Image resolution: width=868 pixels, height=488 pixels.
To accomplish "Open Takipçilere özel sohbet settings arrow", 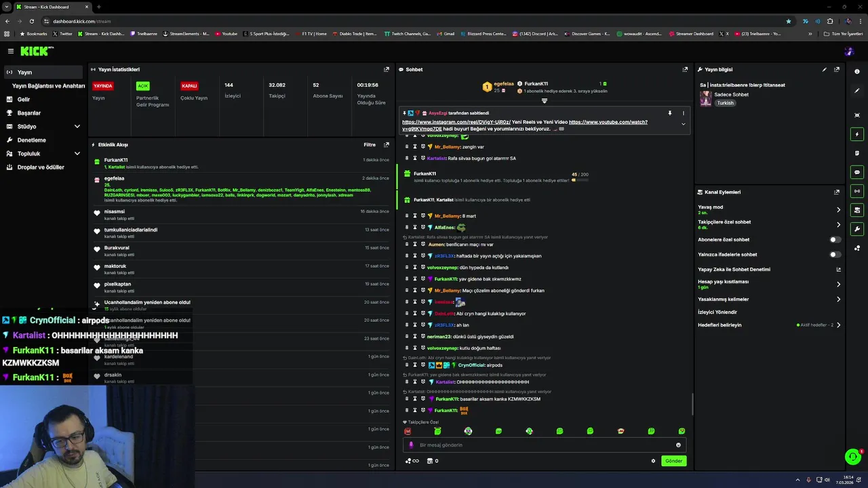I will click(838, 224).
